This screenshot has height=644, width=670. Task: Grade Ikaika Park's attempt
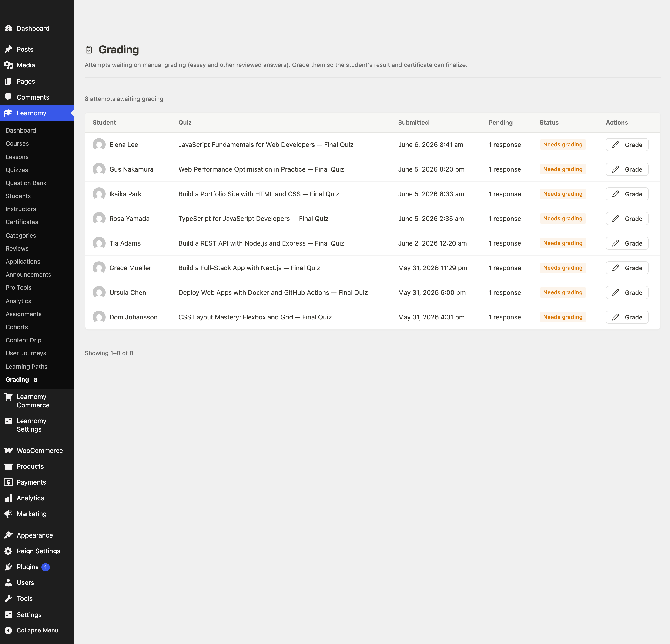coord(627,194)
